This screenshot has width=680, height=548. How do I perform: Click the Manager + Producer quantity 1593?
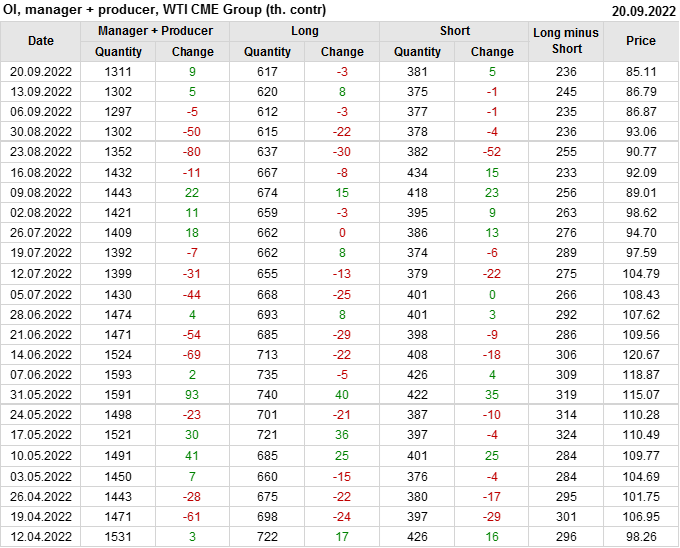[119, 375]
